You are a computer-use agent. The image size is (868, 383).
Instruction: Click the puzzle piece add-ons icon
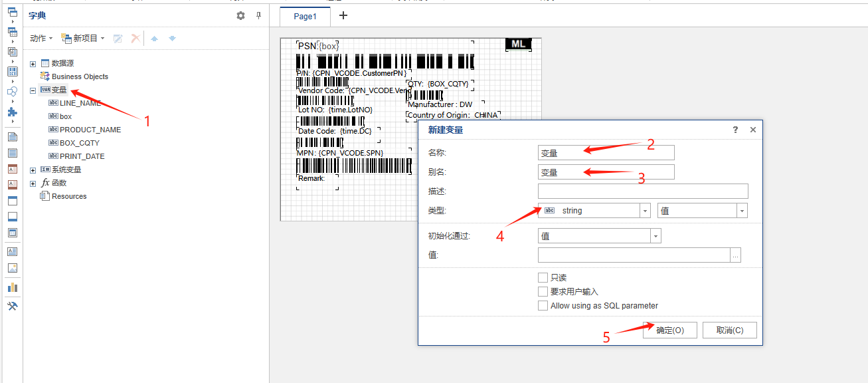pyautogui.click(x=12, y=112)
